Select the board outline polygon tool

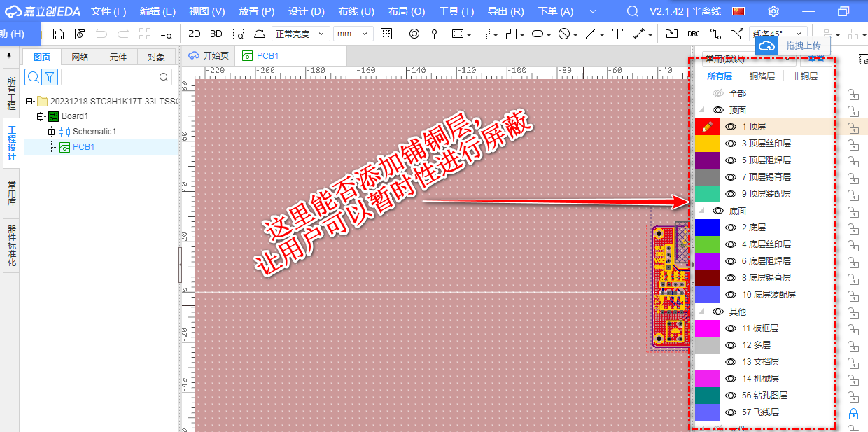(511, 34)
